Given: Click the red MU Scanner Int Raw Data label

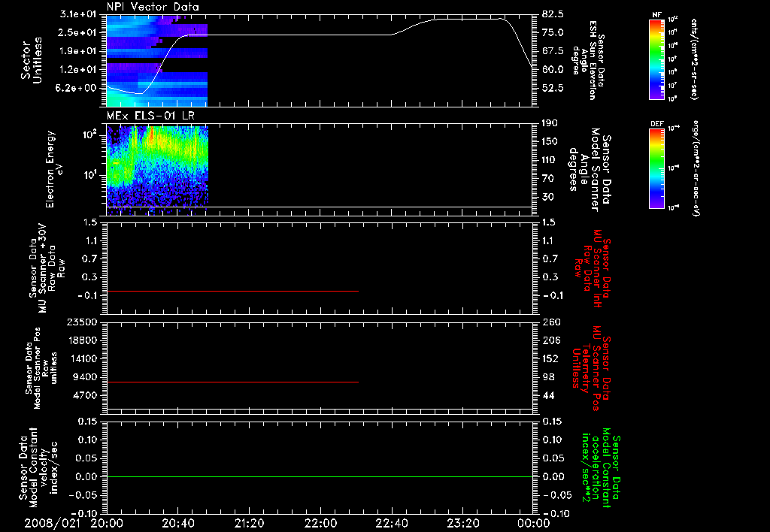Looking at the screenshot, I should [x=593, y=268].
